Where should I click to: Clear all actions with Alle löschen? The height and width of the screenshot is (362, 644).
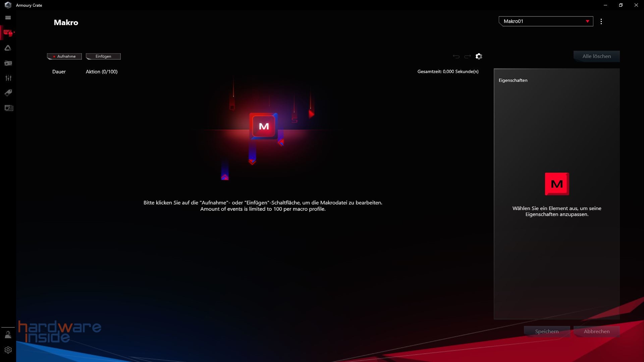click(597, 56)
